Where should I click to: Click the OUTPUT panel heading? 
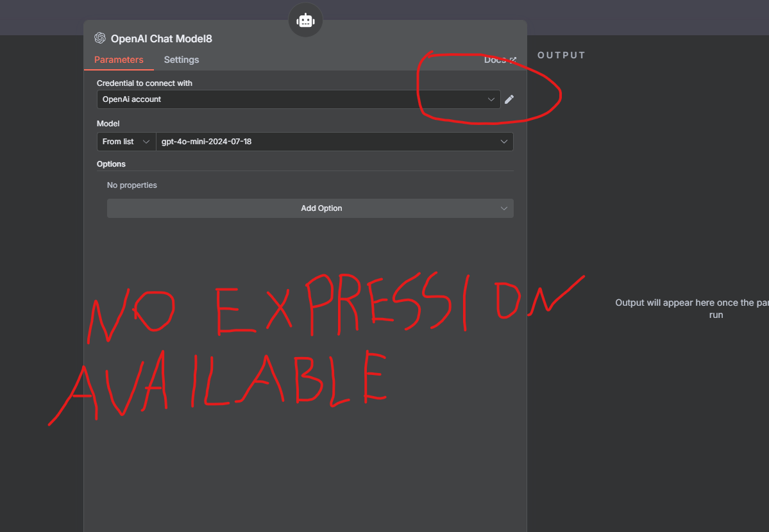(x=562, y=55)
